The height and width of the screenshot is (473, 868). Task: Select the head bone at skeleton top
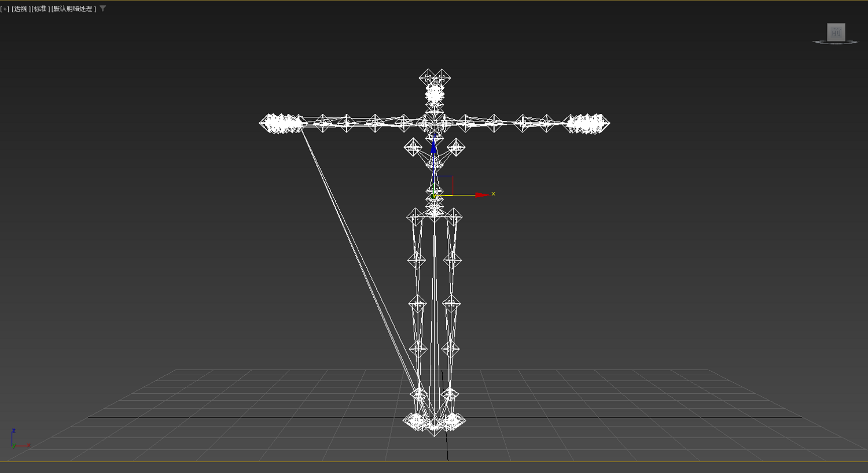point(435,78)
